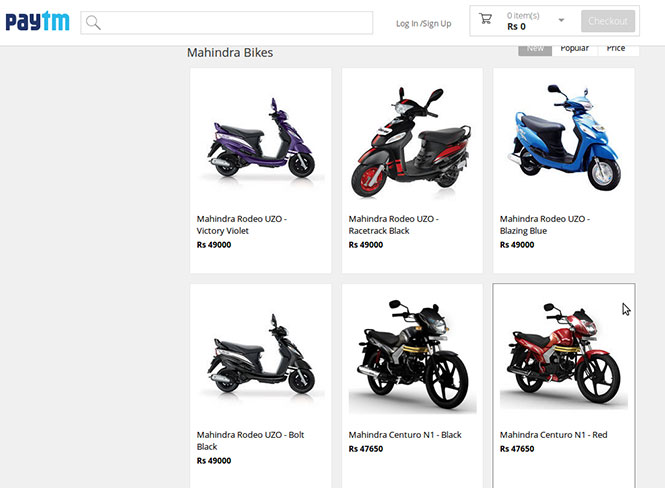Sort by the Price tab
This screenshot has height=488, width=665.
[616, 49]
